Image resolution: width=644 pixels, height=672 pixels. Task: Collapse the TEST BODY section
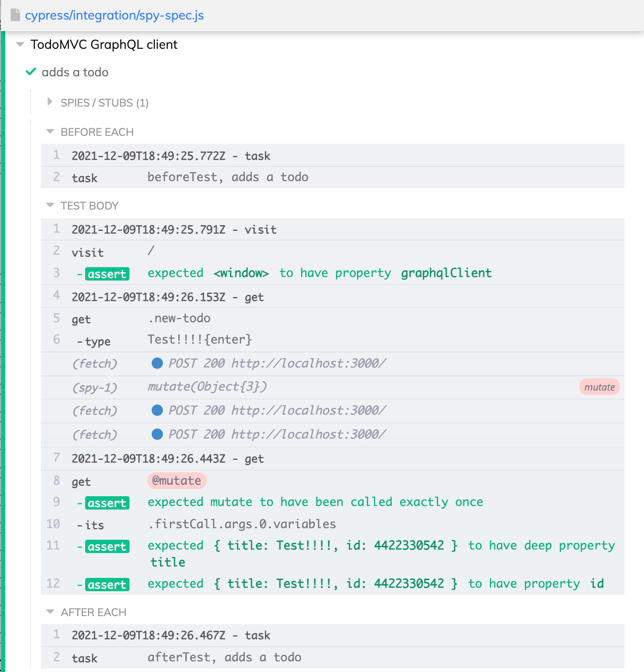[x=49, y=205]
